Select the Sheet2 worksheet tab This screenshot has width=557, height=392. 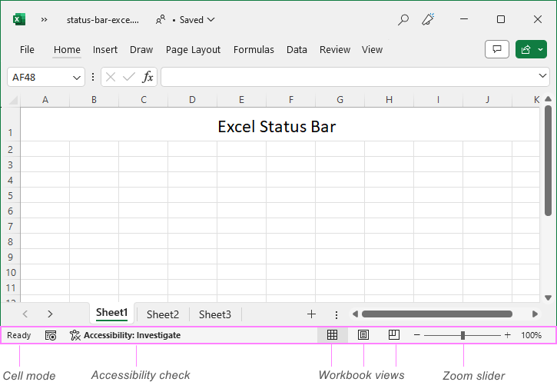(163, 314)
